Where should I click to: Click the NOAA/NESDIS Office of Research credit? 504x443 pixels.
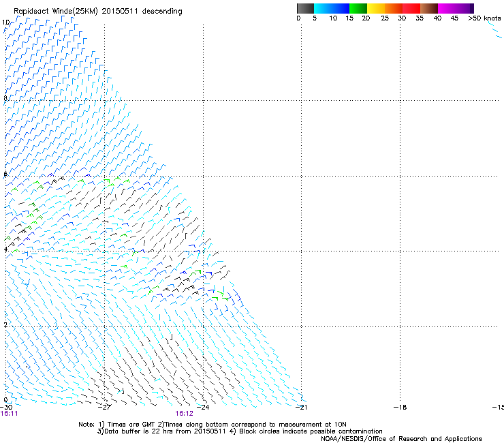(x=401, y=439)
